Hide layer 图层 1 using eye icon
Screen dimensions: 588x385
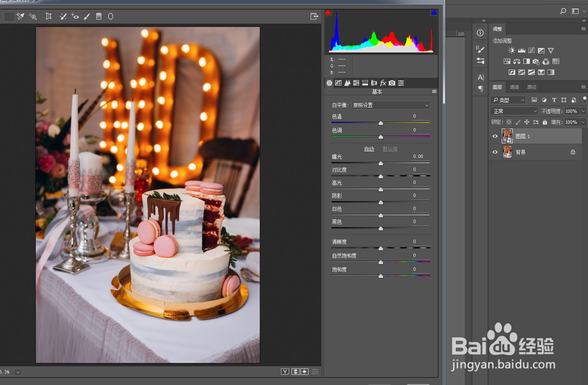(495, 136)
